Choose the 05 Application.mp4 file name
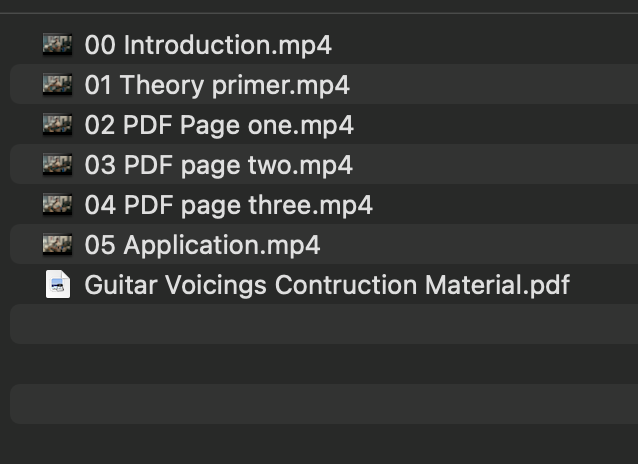Image resolution: width=638 pixels, height=464 pixels. (x=202, y=245)
